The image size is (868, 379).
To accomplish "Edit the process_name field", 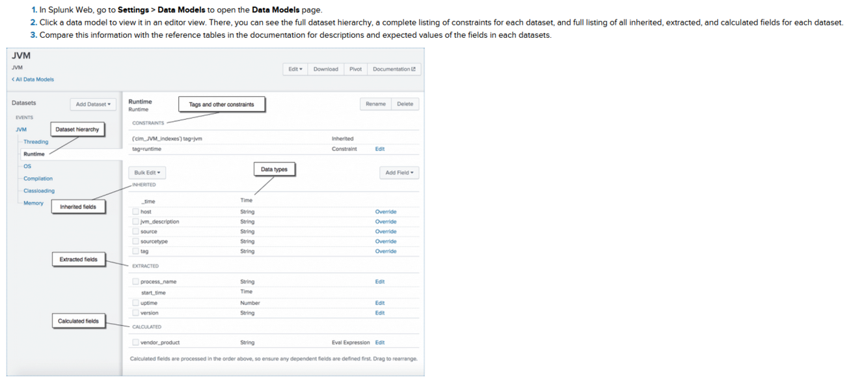I will coord(380,282).
